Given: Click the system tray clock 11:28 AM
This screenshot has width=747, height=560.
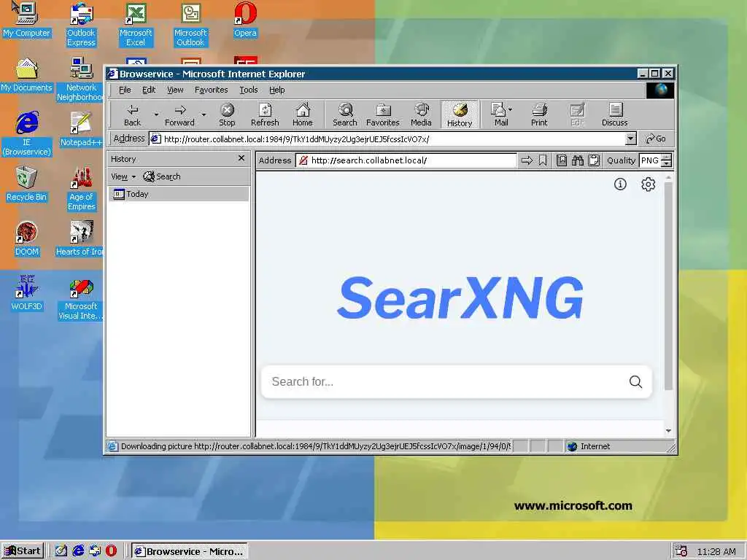Looking at the screenshot, I should [716, 551].
